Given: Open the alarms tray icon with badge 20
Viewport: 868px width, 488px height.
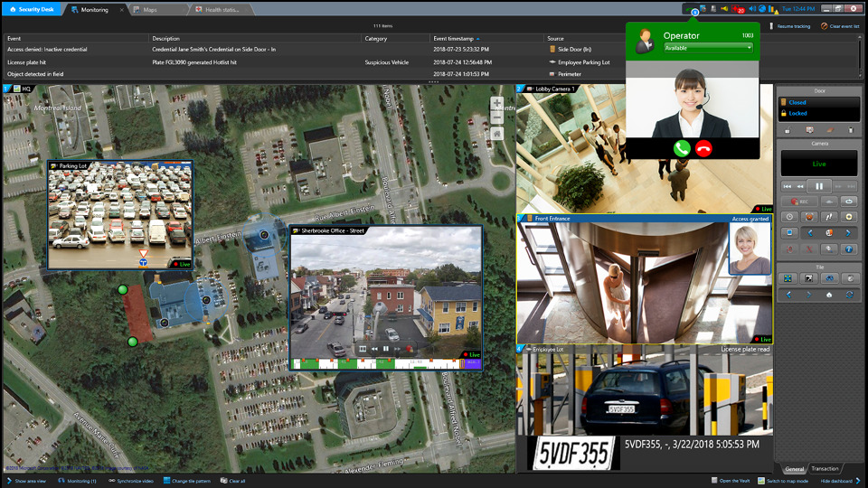Looking at the screenshot, I should (738, 9).
